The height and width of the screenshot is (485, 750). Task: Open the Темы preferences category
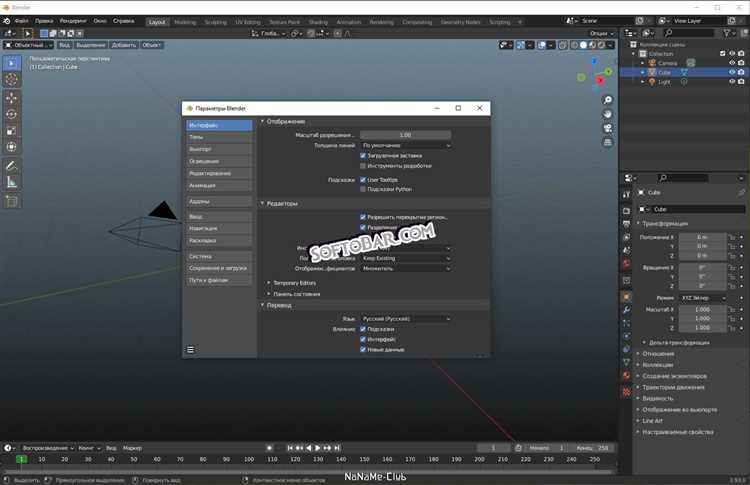pos(219,137)
